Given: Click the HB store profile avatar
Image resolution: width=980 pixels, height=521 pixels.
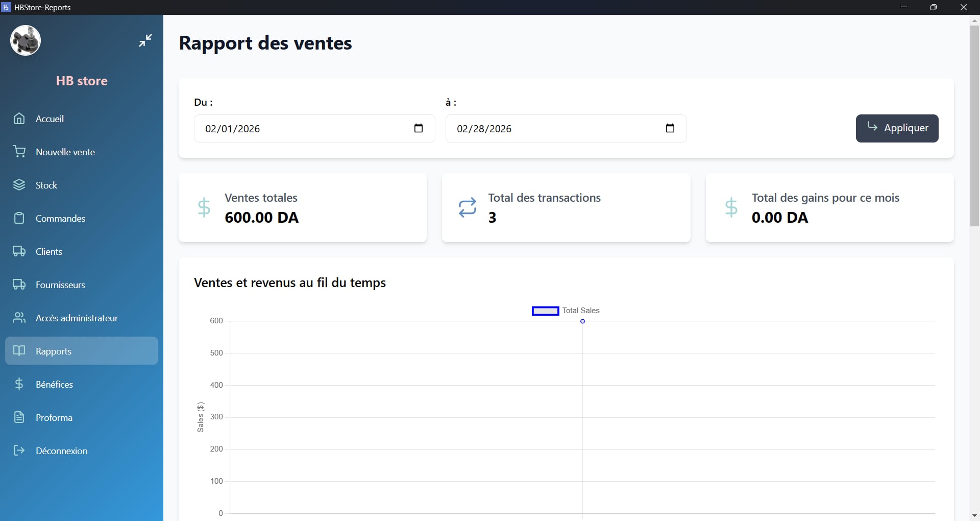Looking at the screenshot, I should coord(24,40).
